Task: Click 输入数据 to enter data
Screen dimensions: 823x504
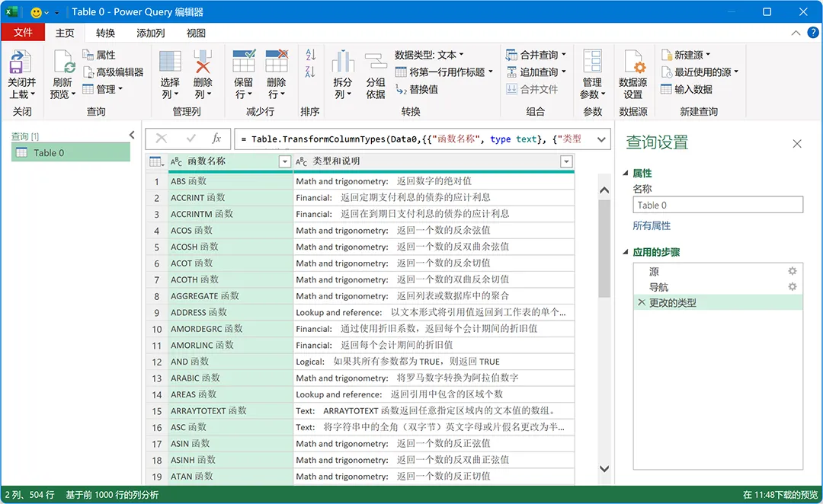Action: 687,89
